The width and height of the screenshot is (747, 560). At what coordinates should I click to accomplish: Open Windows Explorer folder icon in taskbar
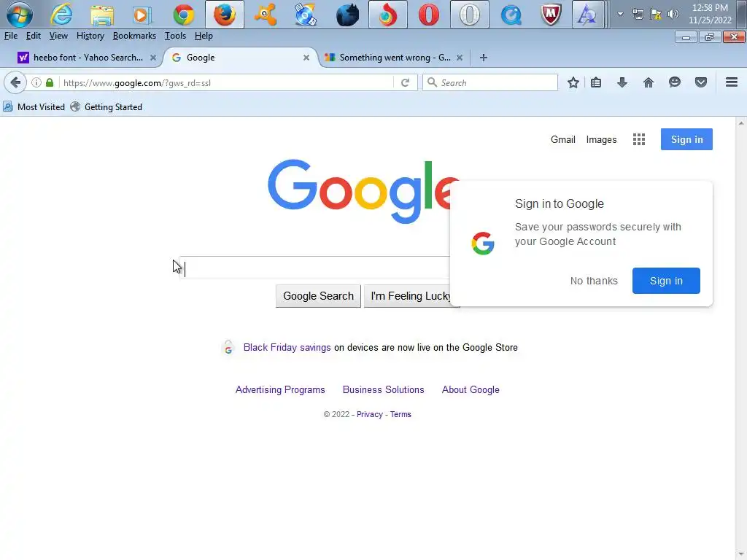tap(102, 15)
